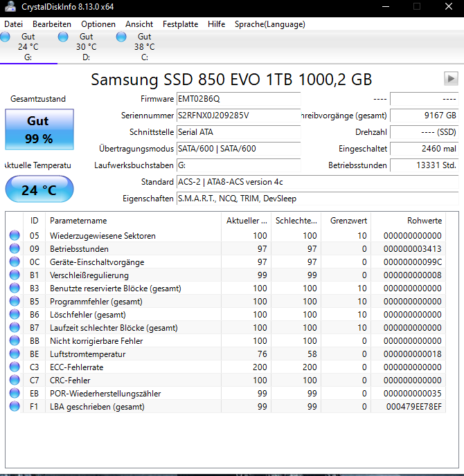The height and width of the screenshot is (476, 464).
Task: Close the CrystalDiskInfo window
Action: tap(449, 6)
